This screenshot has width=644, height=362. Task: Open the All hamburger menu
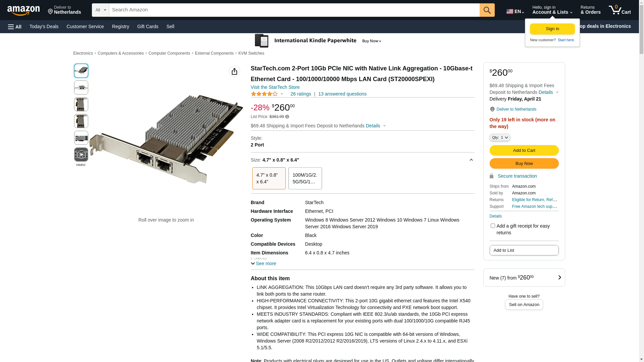[x=15, y=27]
